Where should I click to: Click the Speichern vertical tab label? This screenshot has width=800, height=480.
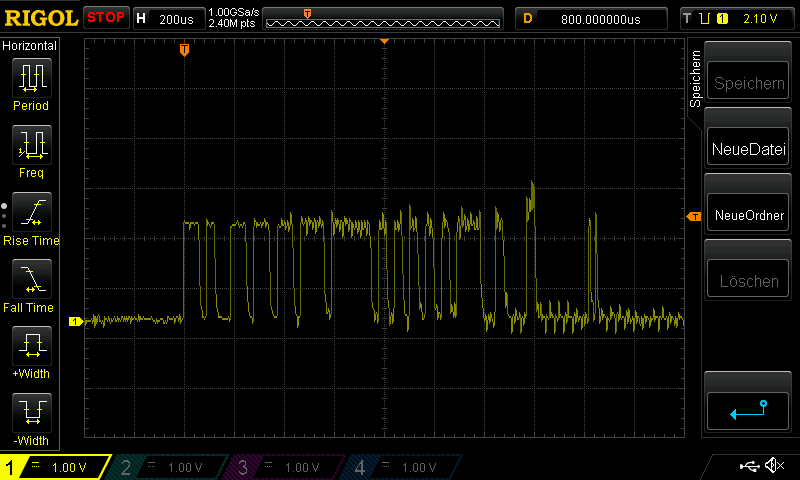tap(695, 79)
